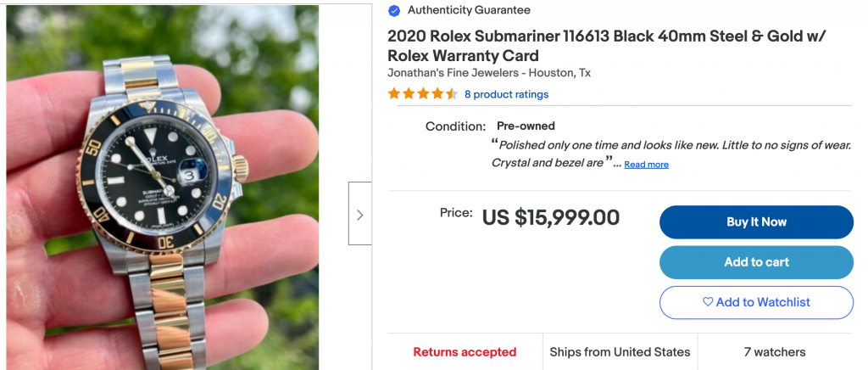Click the blue Authenticity Guarantee checkmark badge
This screenshot has height=370, width=868.
[x=394, y=11]
